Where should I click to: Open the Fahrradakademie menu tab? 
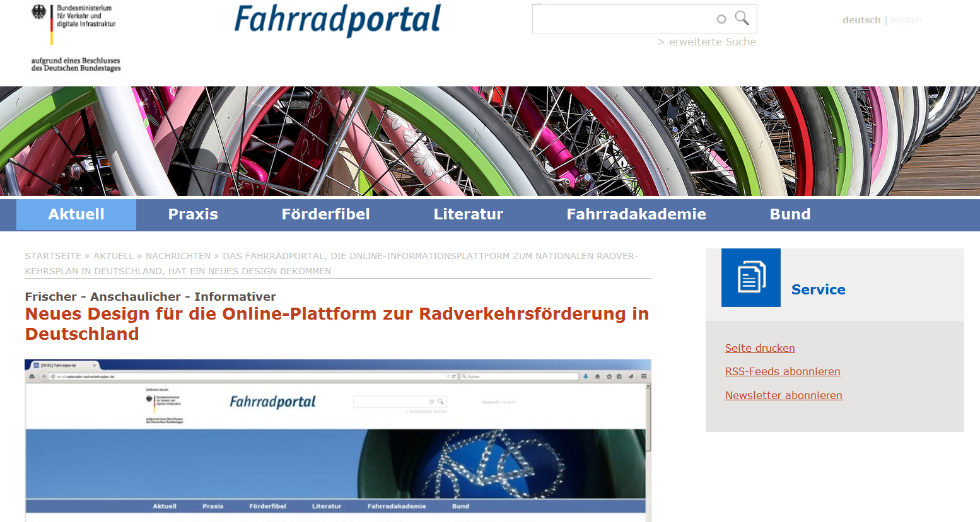coord(636,214)
